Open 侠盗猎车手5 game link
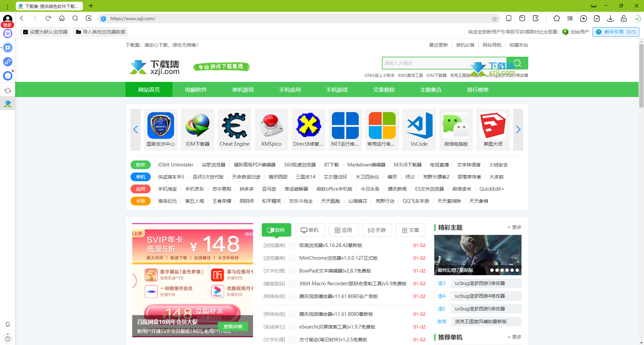Viewport: 644px width, 345px height. (x=171, y=177)
